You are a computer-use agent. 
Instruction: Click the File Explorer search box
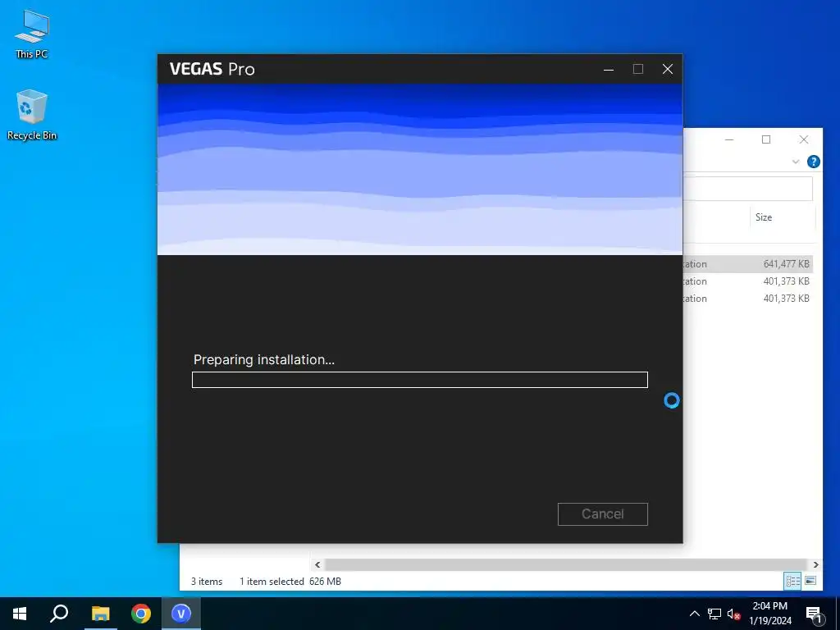[748, 189]
